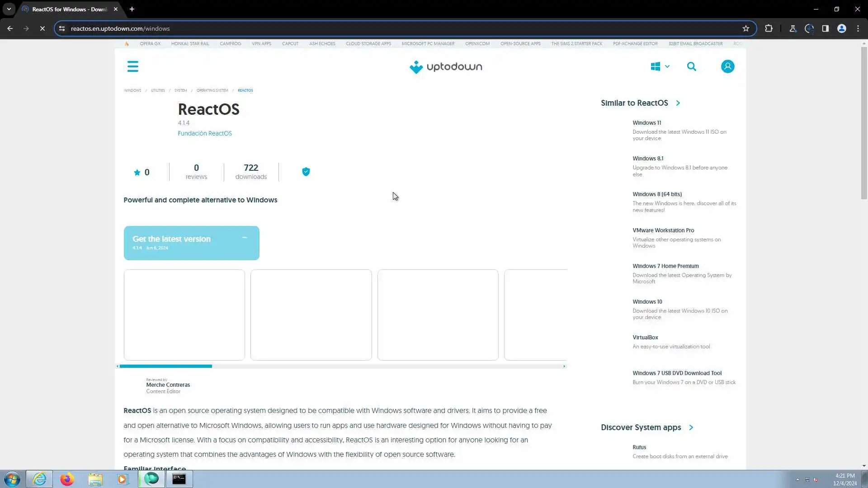
Task: Open the VirtualBox similar app link
Action: click(x=645, y=338)
